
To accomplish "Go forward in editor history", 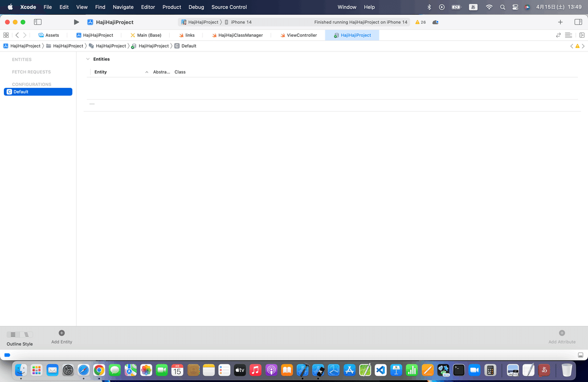I will (25, 35).
